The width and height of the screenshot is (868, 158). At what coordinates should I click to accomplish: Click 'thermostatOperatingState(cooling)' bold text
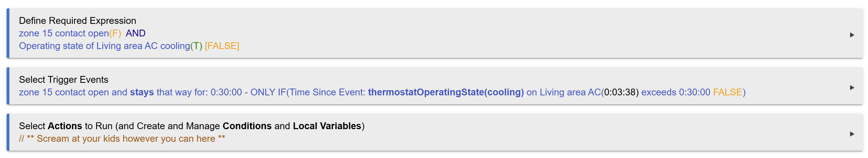[446, 92]
